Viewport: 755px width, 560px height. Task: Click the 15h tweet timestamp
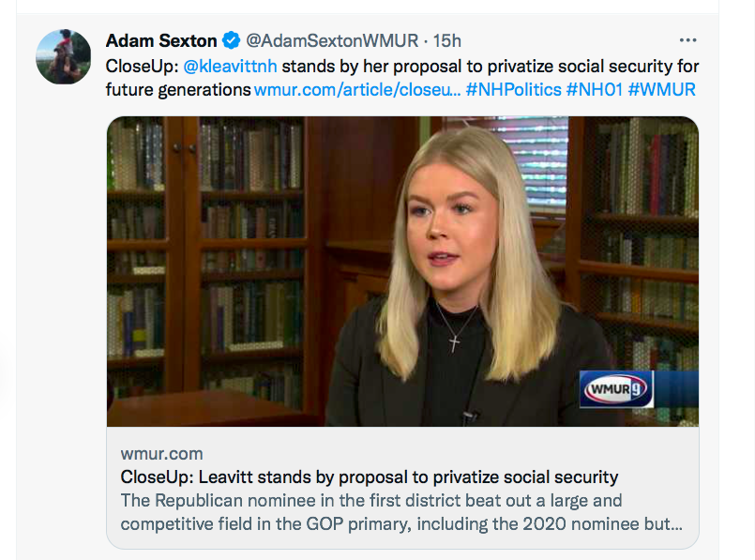(x=447, y=41)
